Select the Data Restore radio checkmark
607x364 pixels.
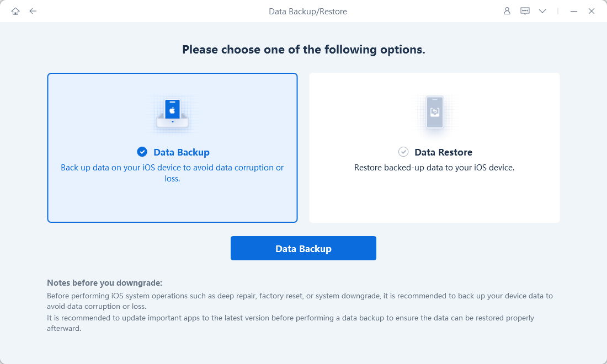pos(403,152)
